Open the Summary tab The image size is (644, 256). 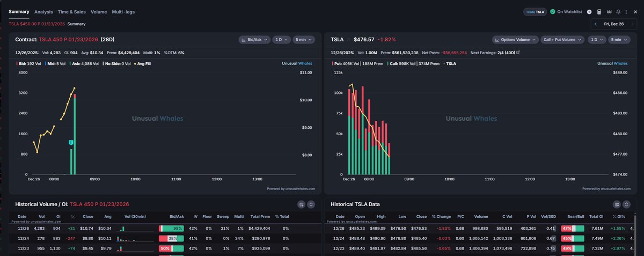[19, 11]
